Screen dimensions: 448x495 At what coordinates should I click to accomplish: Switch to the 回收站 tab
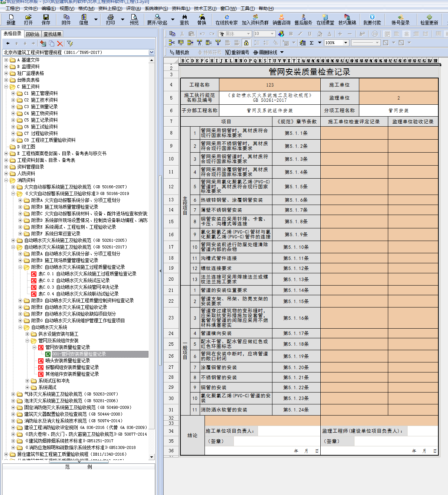[x=33, y=34]
